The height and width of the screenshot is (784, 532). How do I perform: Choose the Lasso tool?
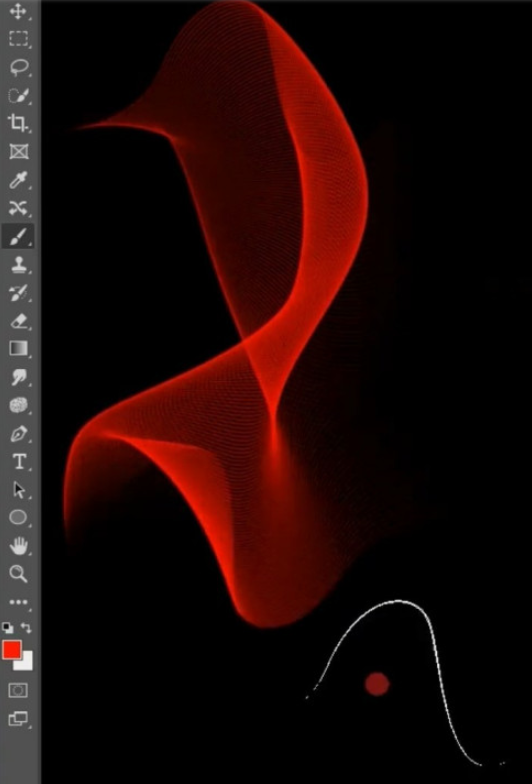18,67
